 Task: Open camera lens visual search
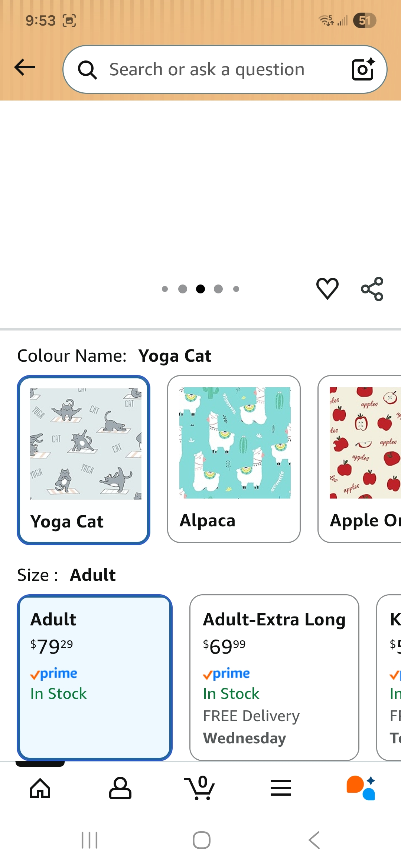point(362,69)
